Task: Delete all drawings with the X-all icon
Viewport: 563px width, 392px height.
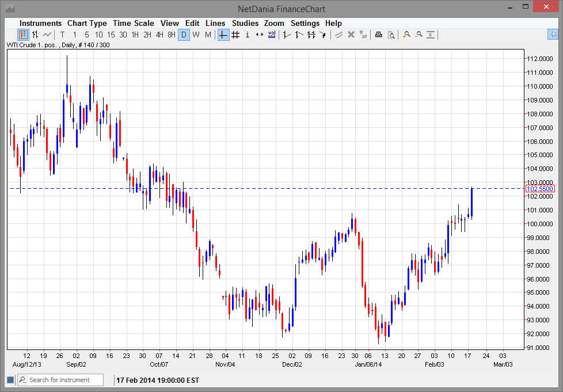Action: pyautogui.click(x=363, y=35)
